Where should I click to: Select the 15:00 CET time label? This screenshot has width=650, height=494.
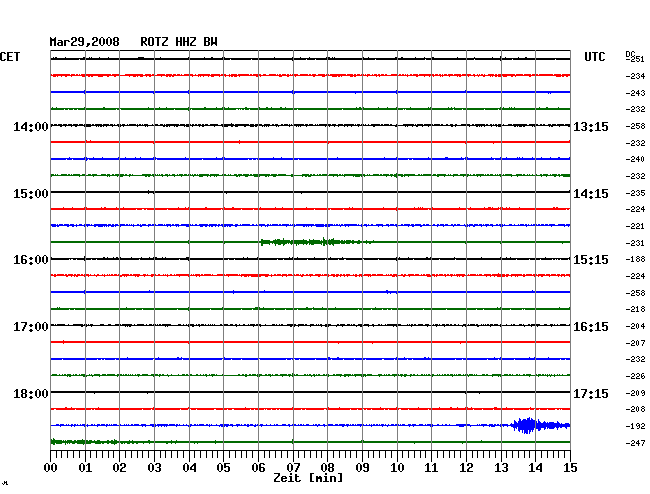[x=31, y=194]
